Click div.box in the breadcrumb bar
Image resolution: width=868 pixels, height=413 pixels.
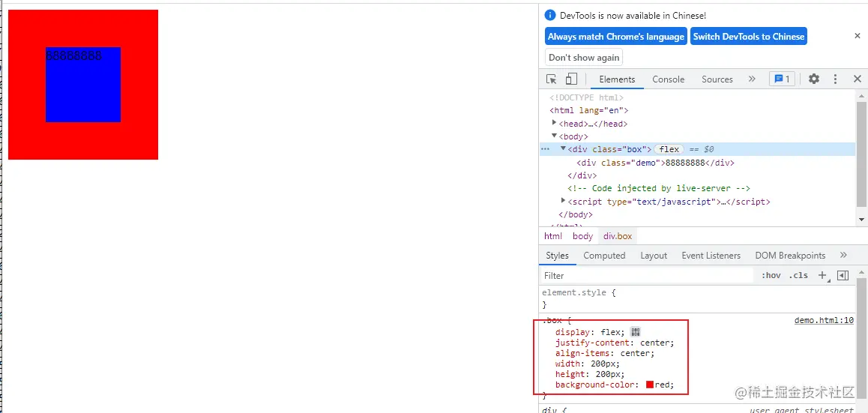[618, 236]
